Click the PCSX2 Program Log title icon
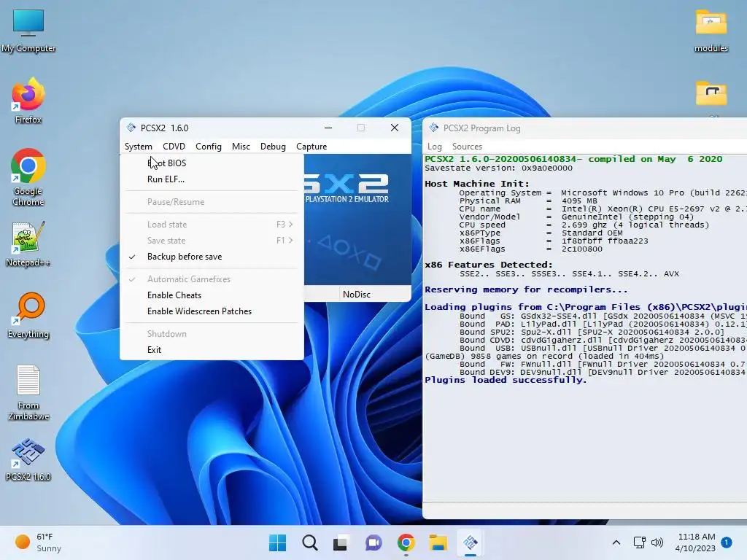The height and width of the screenshot is (560, 747). pyautogui.click(x=433, y=128)
